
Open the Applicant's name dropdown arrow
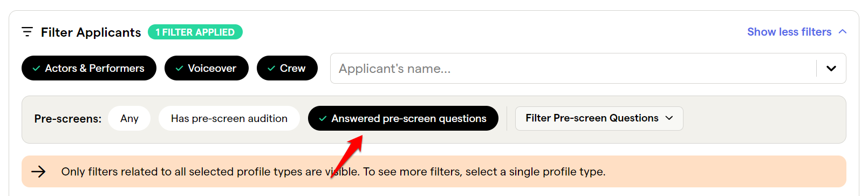tap(831, 69)
